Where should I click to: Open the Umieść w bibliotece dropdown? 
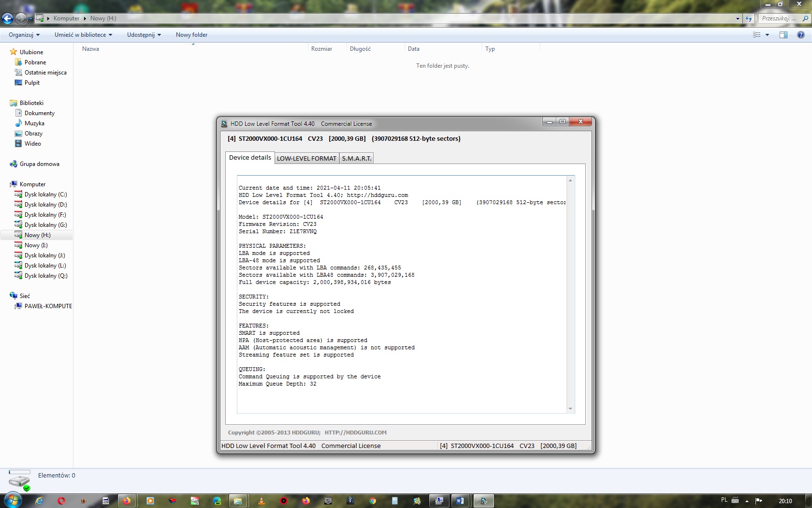83,35
